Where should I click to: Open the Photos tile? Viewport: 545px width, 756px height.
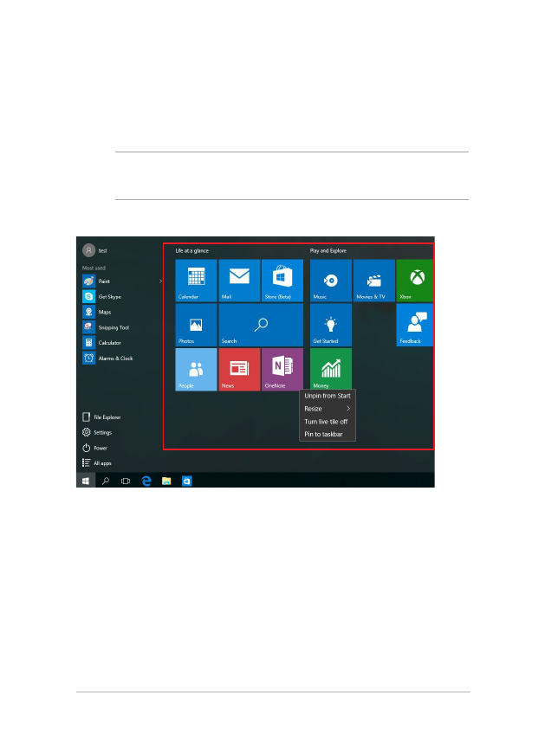pos(196,325)
